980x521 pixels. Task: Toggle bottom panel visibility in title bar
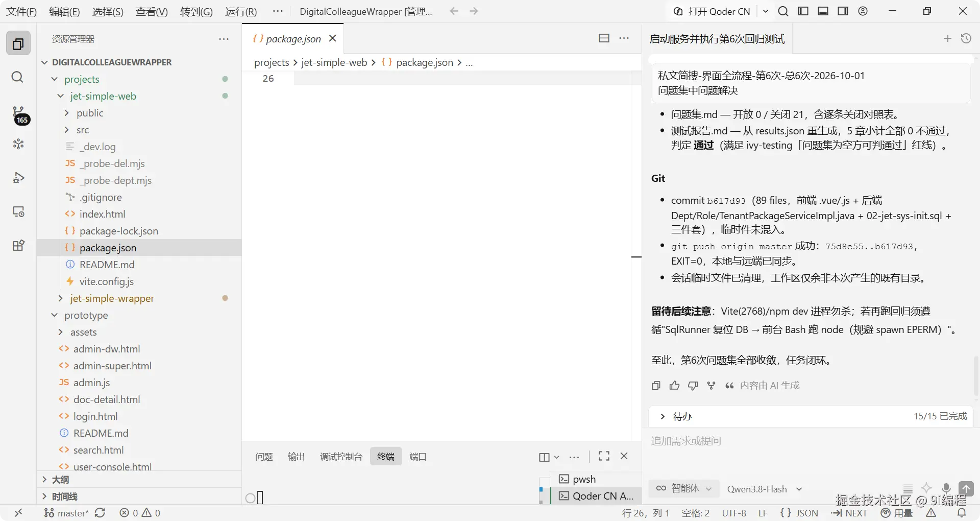(823, 11)
